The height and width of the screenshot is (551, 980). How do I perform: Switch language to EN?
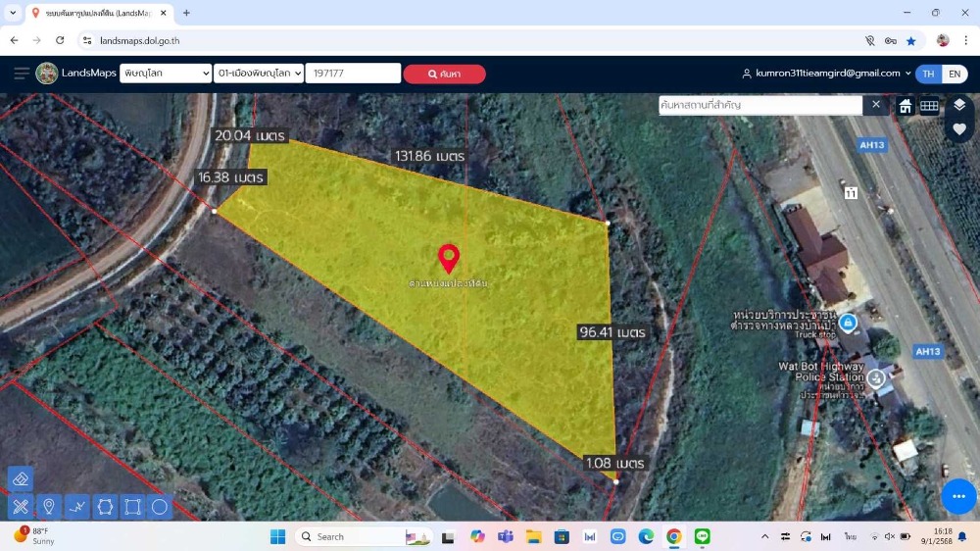(955, 74)
